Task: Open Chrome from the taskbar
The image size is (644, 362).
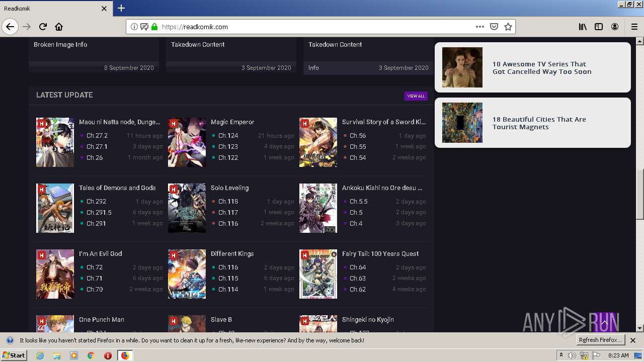Action: (91, 355)
